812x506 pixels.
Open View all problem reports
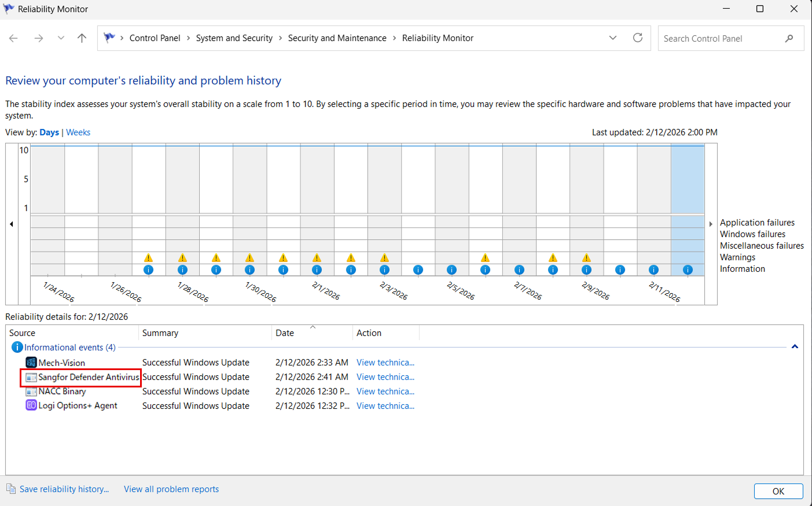tap(171, 489)
